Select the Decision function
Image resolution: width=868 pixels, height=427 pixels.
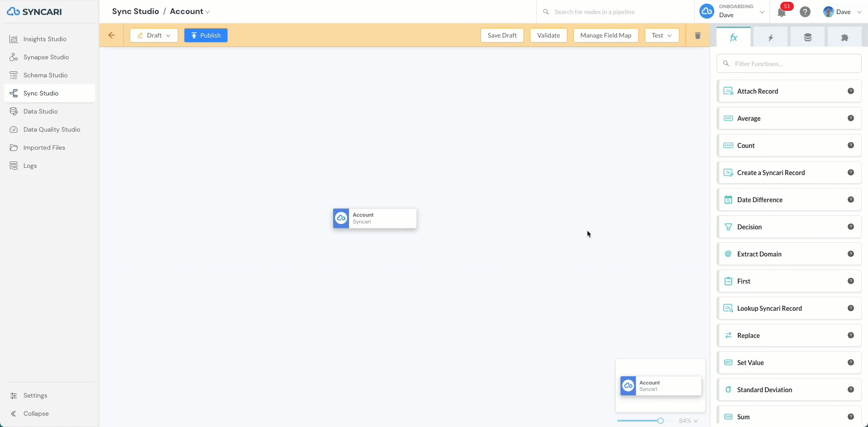789,227
